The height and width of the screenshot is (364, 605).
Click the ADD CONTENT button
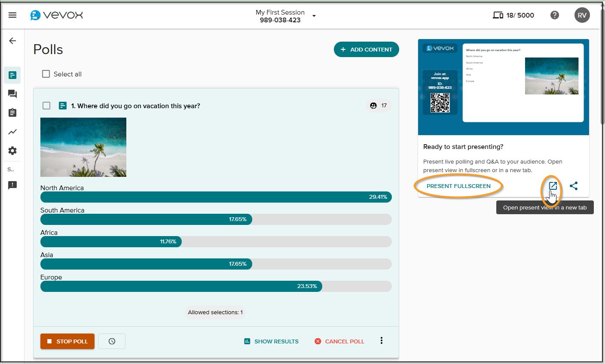tap(366, 49)
